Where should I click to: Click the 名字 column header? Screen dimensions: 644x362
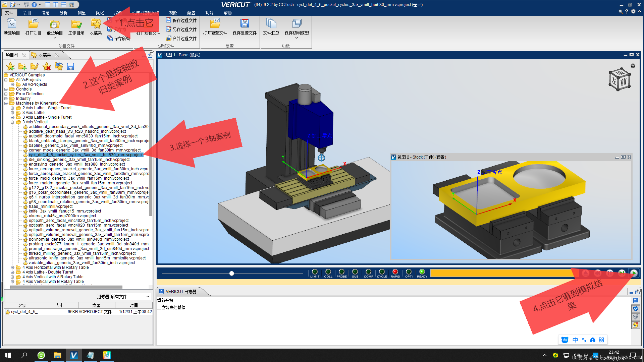pos(22,305)
